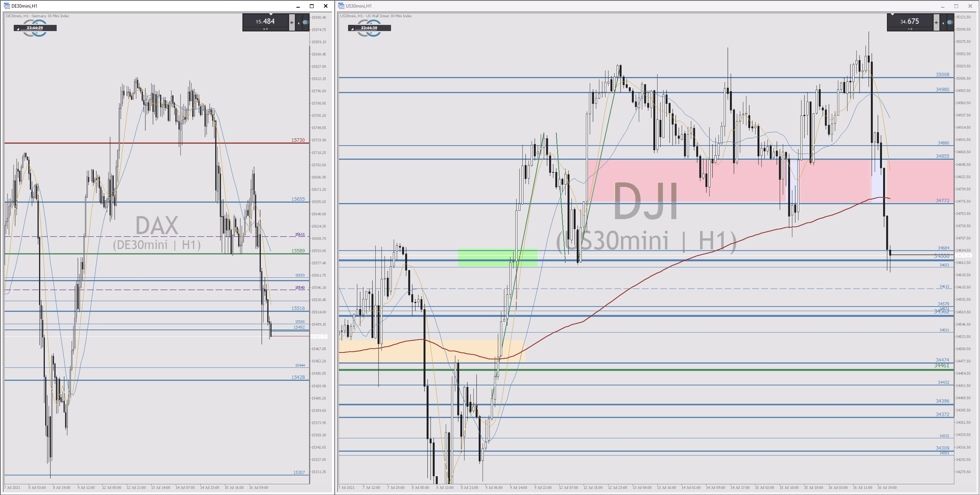Viewport: 980px width, 495px height.
Task: Collapse the US30mini price panel with left arrow
Action: (x=943, y=23)
